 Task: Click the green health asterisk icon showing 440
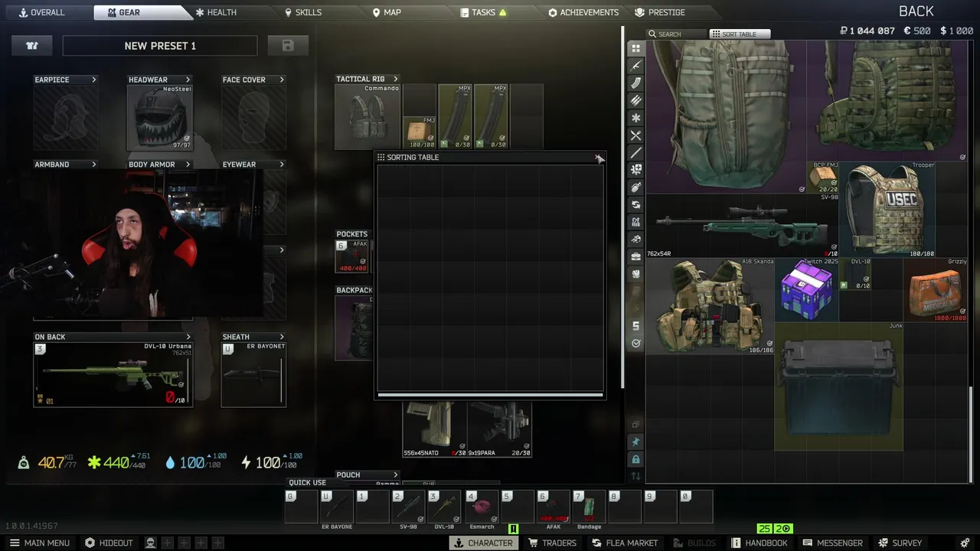pos(95,462)
